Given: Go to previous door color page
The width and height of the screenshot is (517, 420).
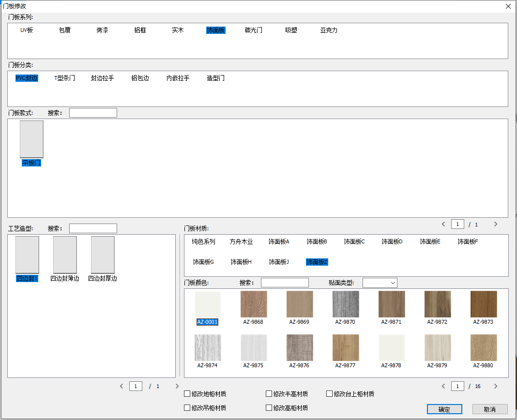Looking at the screenshot, I should 443,386.
